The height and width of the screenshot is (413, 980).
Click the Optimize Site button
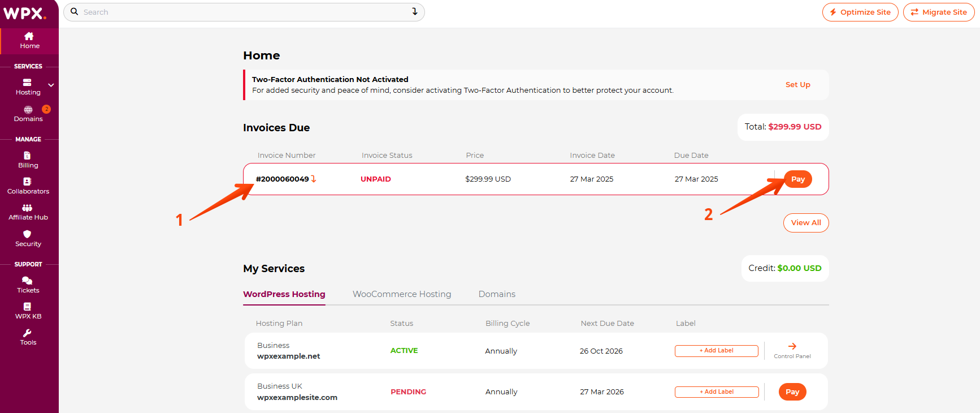[x=860, y=12]
